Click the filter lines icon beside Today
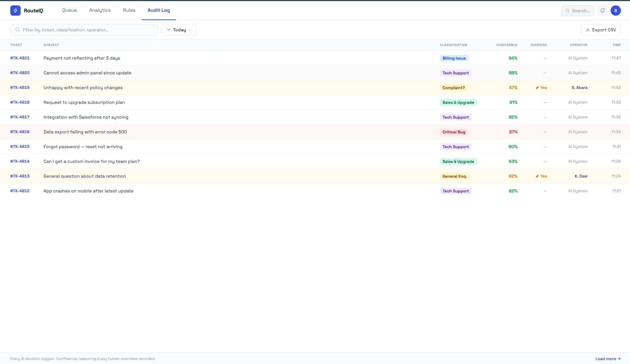 point(168,30)
